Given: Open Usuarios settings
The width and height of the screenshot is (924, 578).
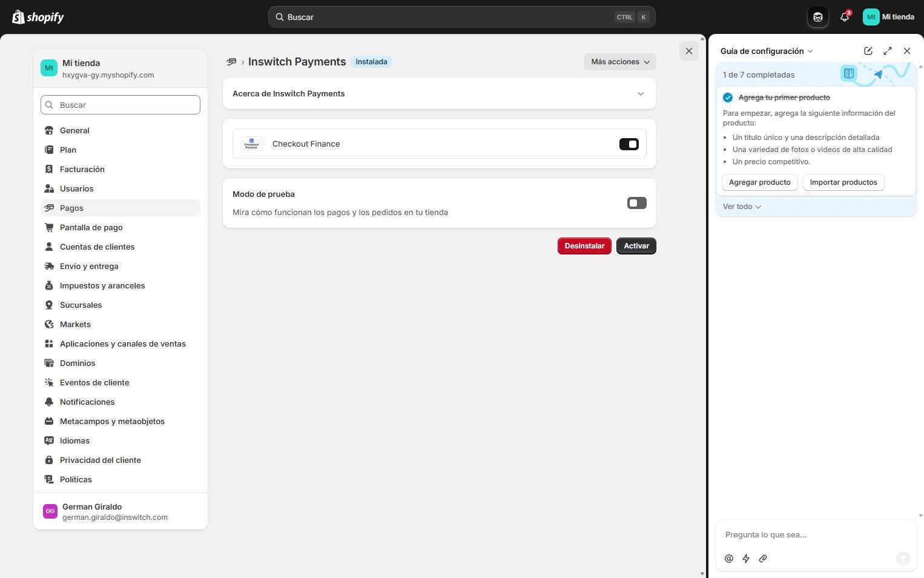Looking at the screenshot, I should tap(120, 188).
